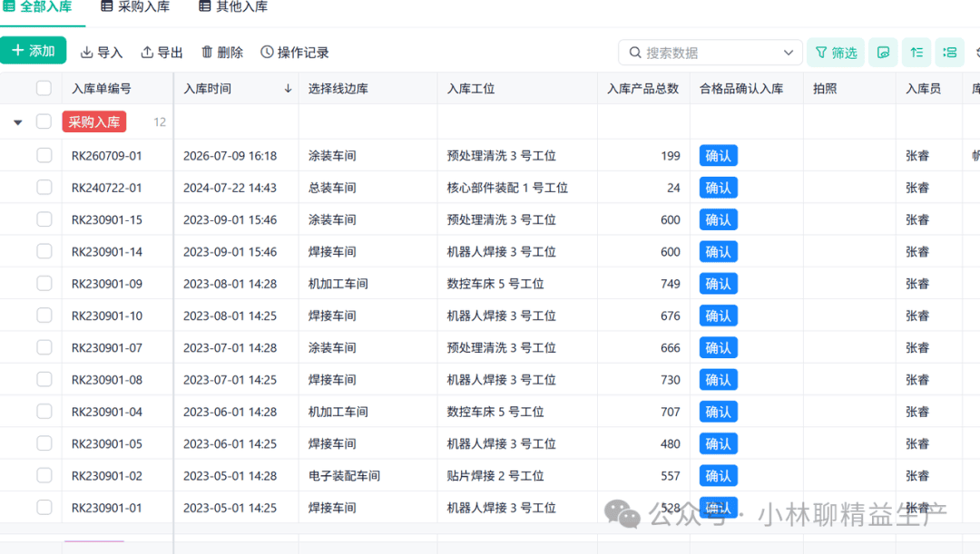Switch to the 采购入库 tab

(135, 7)
